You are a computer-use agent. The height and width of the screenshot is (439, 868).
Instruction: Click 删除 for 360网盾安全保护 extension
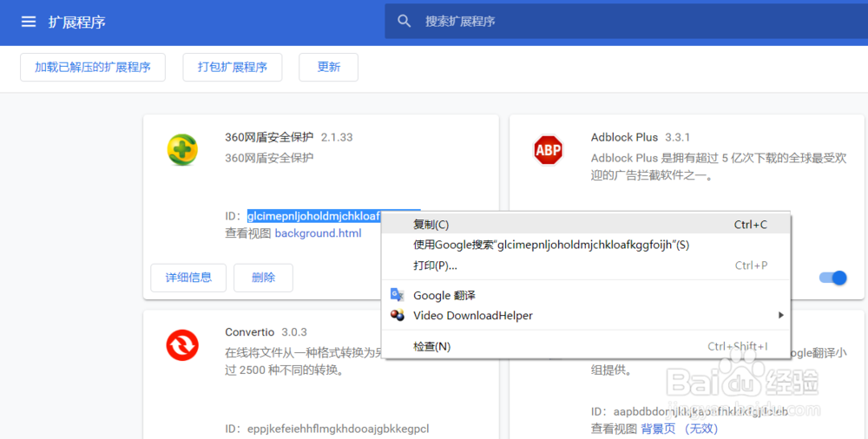coord(264,278)
